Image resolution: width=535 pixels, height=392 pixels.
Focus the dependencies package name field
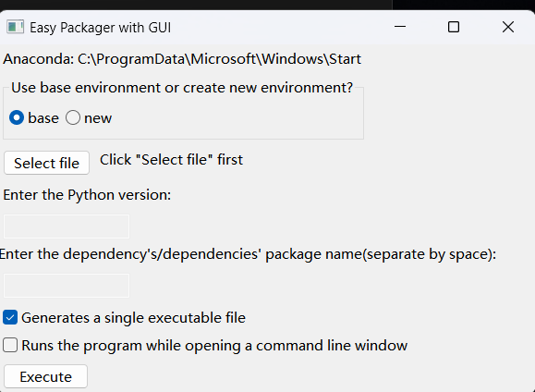pyautogui.click(x=67, y=286)
